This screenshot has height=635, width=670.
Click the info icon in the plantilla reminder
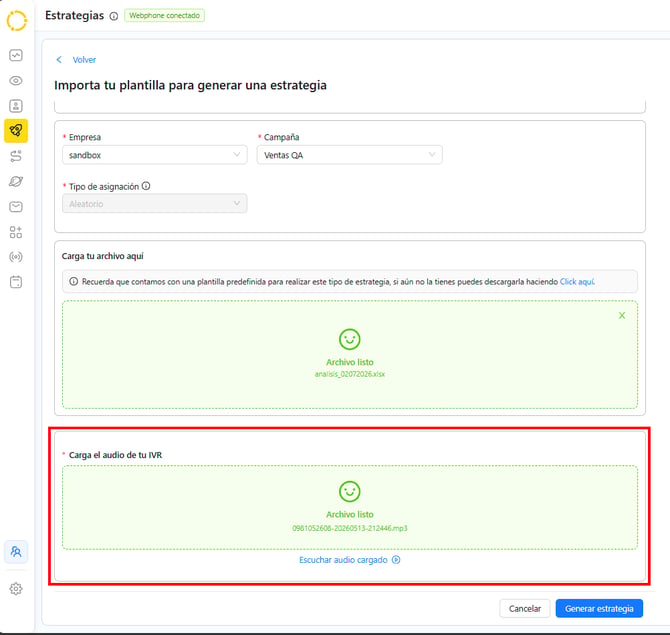73,281
